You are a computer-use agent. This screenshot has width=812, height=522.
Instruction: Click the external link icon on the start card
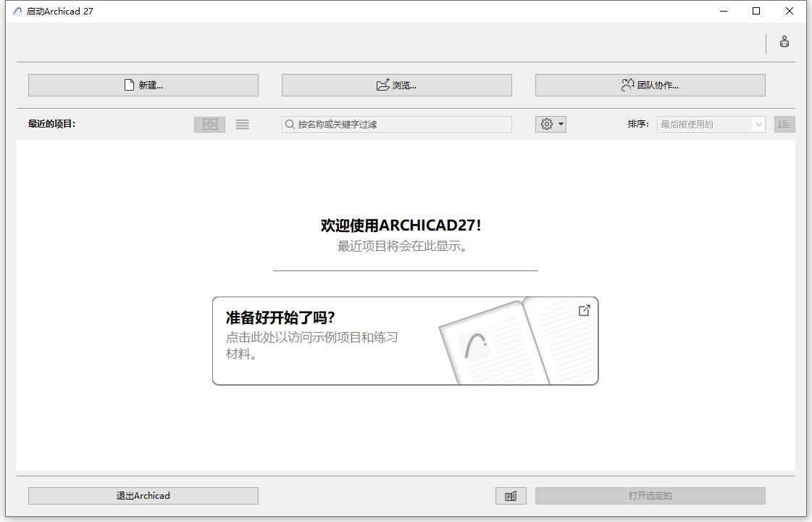[x=584, y=310]
